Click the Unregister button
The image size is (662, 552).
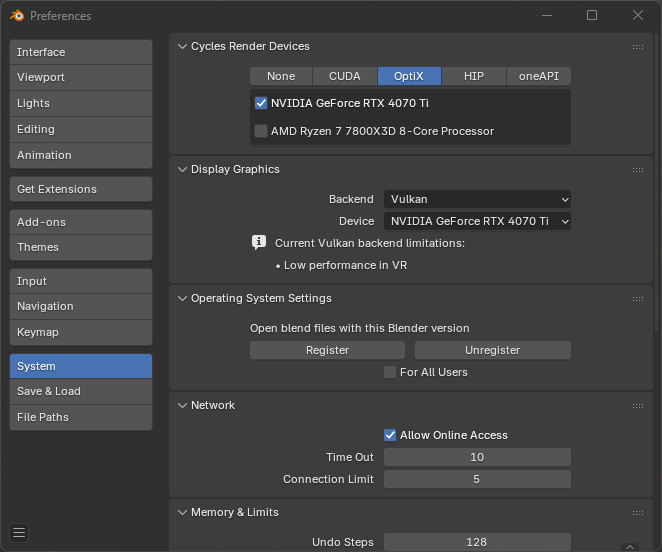[x=493, y=350]
